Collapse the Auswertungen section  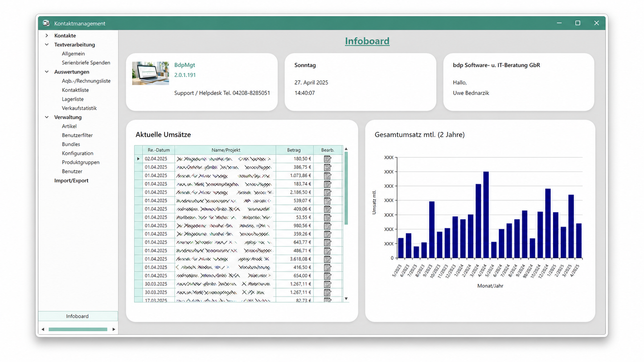[46, 72]
